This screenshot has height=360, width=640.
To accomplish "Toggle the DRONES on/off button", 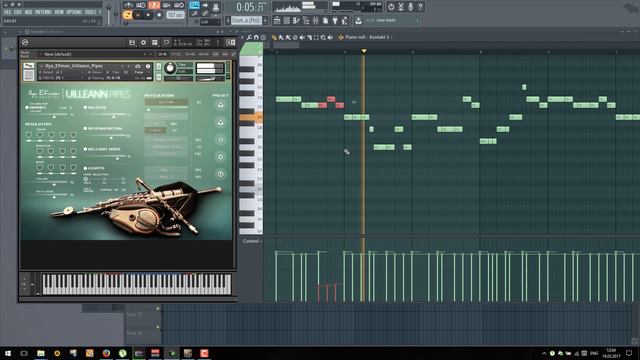I will point(27,107).
